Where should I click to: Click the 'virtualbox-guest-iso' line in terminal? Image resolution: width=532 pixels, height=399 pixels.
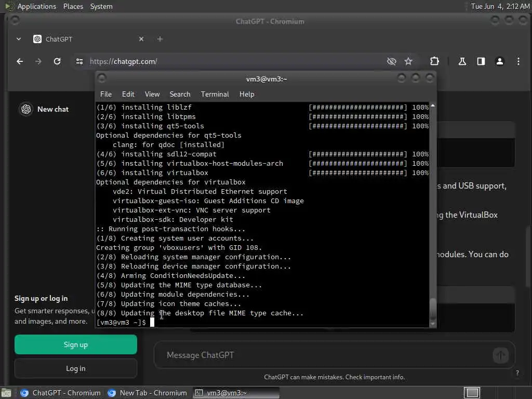point(208,201)
